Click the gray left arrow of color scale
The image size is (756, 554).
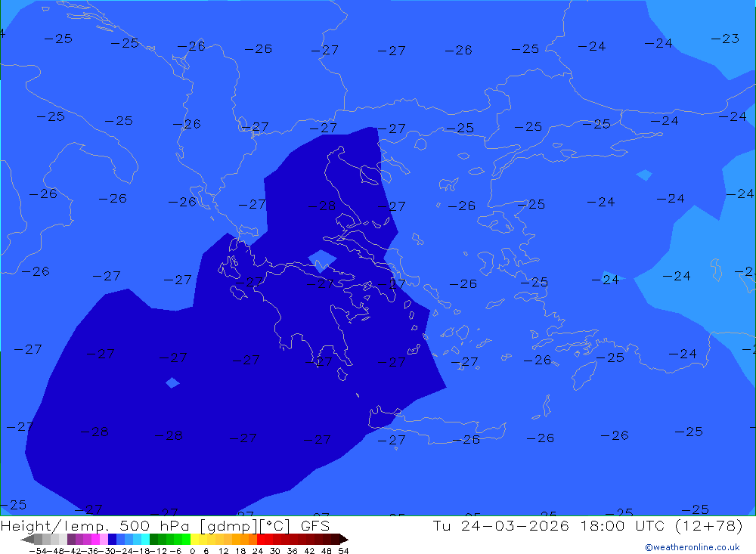[27, 539]
